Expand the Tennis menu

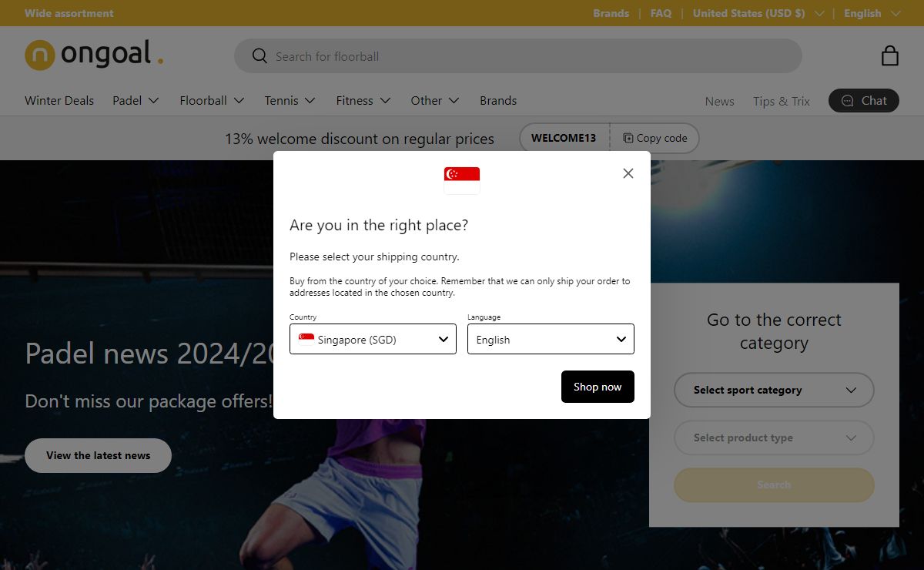290,101
